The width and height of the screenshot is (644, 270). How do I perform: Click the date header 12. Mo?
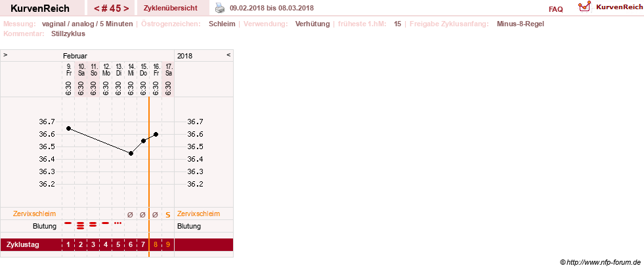106,70
